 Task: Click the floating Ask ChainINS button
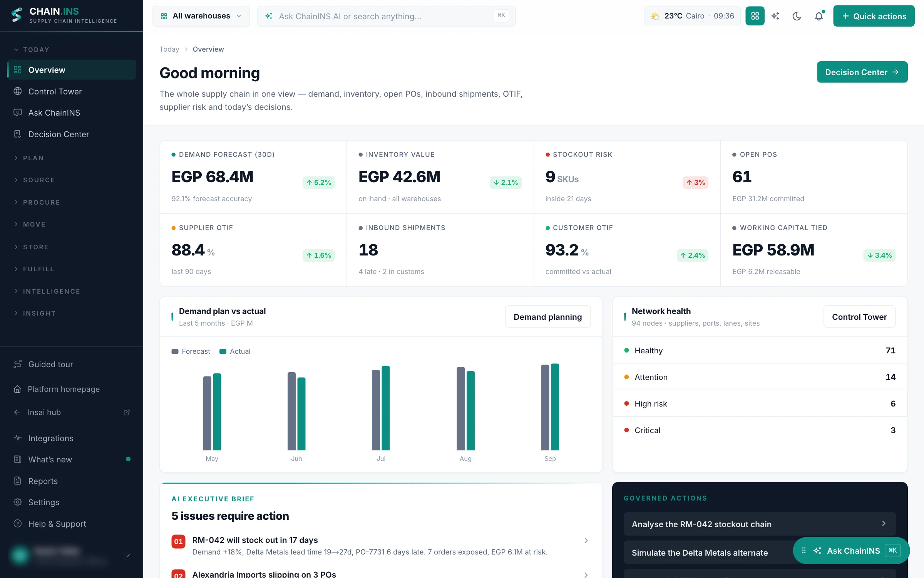tap(851, 551)
